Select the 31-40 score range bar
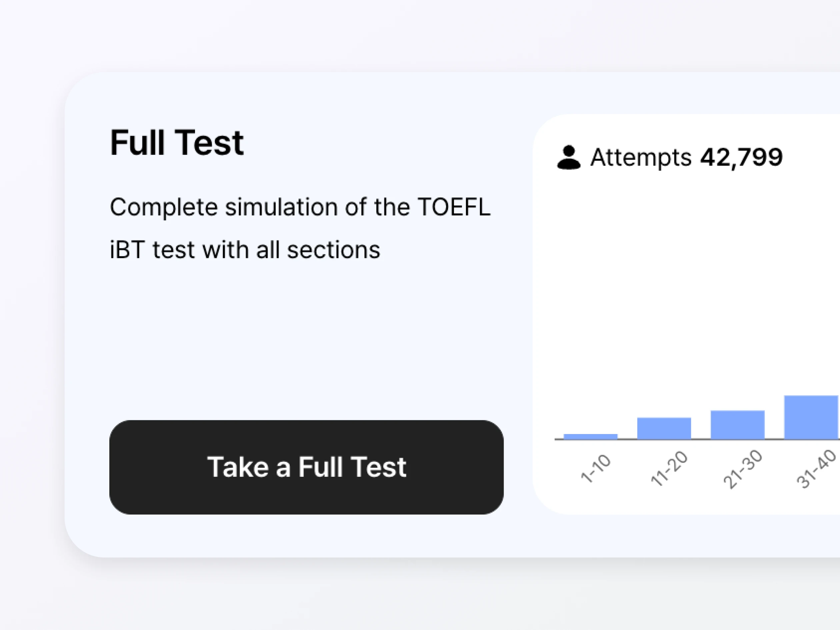The image size is (840, 630). [811, 417]
